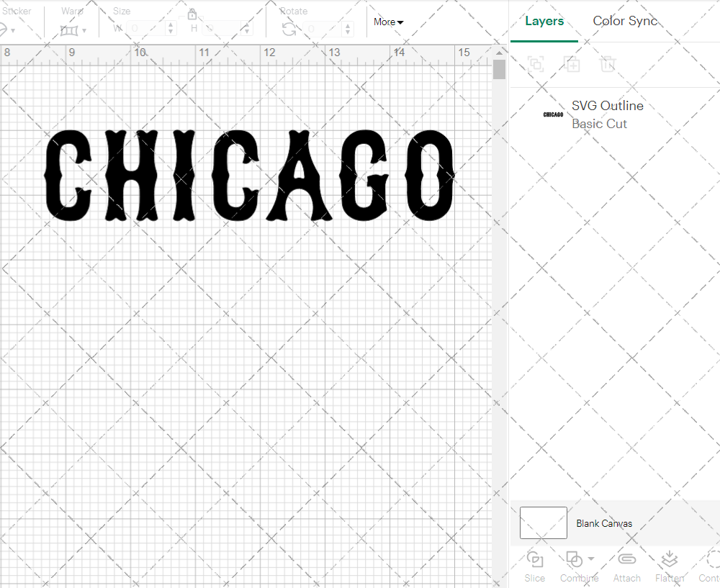Toggle the size aspect ratio lock
The height and width of the screenshot is (588, 720).
(x=192, y=14)
